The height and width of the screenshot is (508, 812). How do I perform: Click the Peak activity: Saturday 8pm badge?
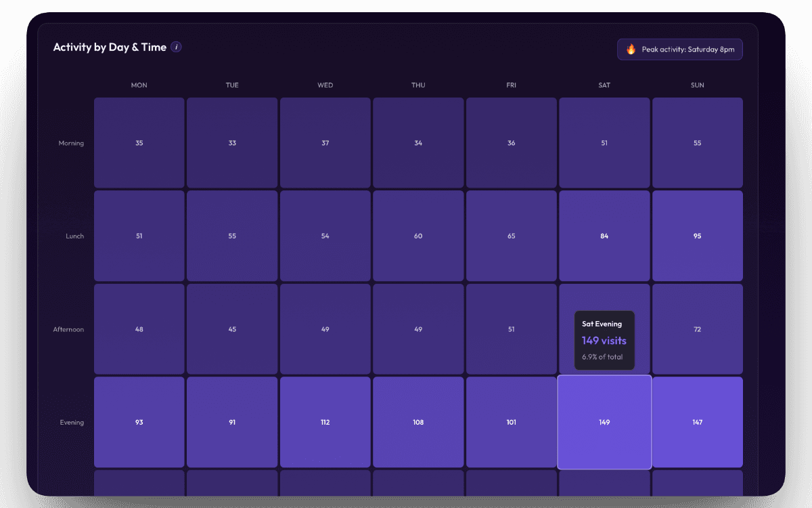[x=679, y=49]
